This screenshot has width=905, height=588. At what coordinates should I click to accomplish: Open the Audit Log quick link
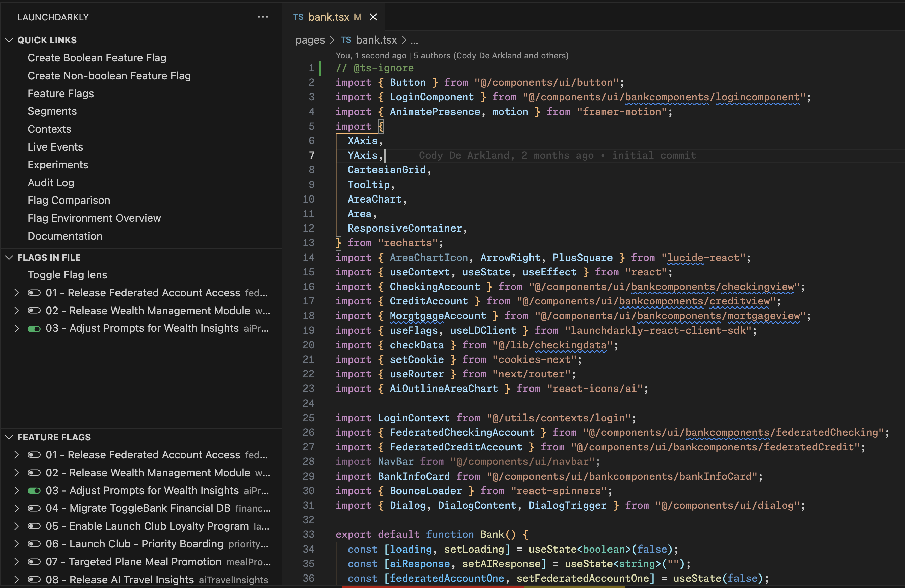point(51,183)
